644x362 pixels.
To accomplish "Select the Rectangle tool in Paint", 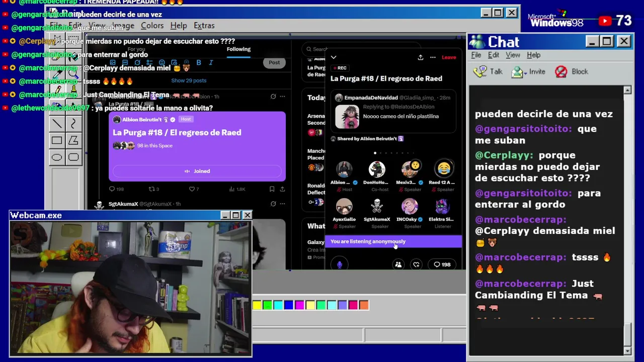I will 57,141.
